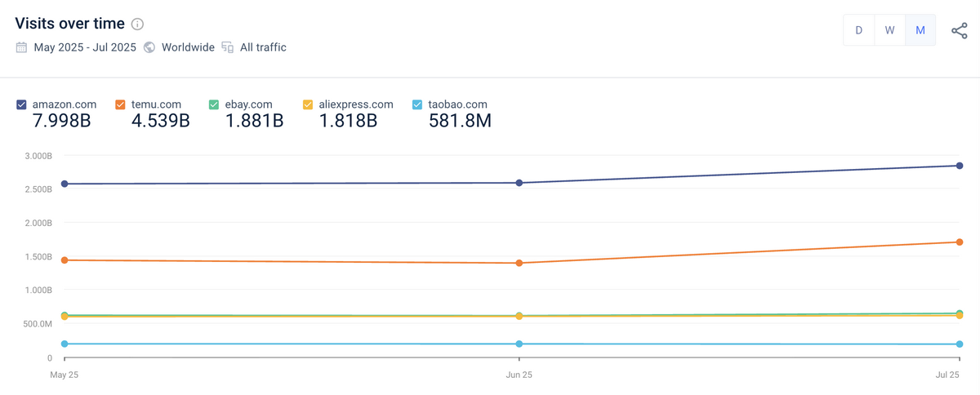
Task: Toggle the taobao.com checkbox
Action: point(417,104)
